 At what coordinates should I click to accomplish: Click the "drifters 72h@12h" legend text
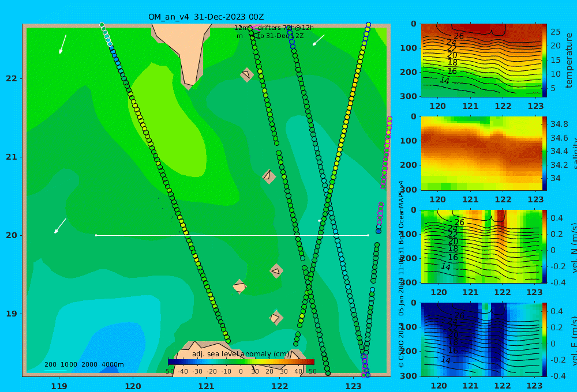coord(286,28)
